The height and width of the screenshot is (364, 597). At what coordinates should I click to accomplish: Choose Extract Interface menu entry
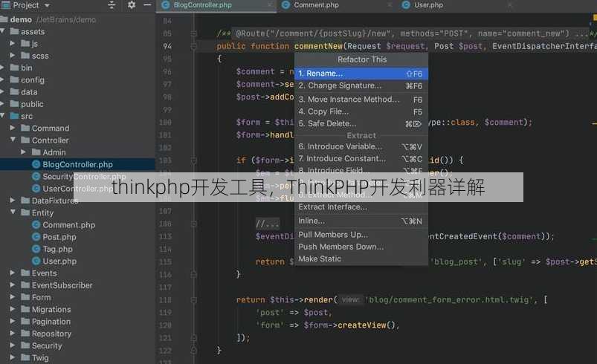(361, 207)
